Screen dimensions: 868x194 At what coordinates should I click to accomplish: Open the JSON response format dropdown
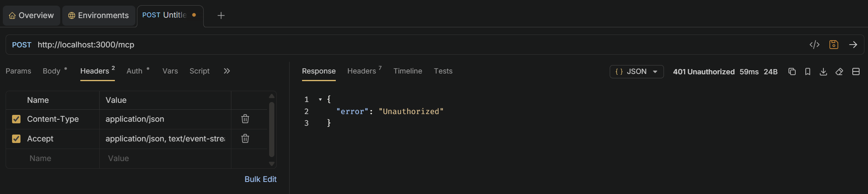(x=636, y=71)
